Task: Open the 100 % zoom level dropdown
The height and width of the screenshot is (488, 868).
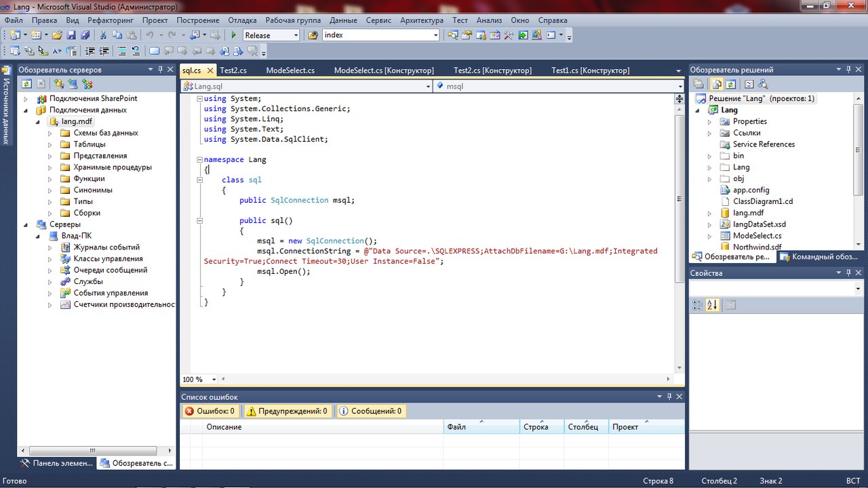Action: coord(214,380)
